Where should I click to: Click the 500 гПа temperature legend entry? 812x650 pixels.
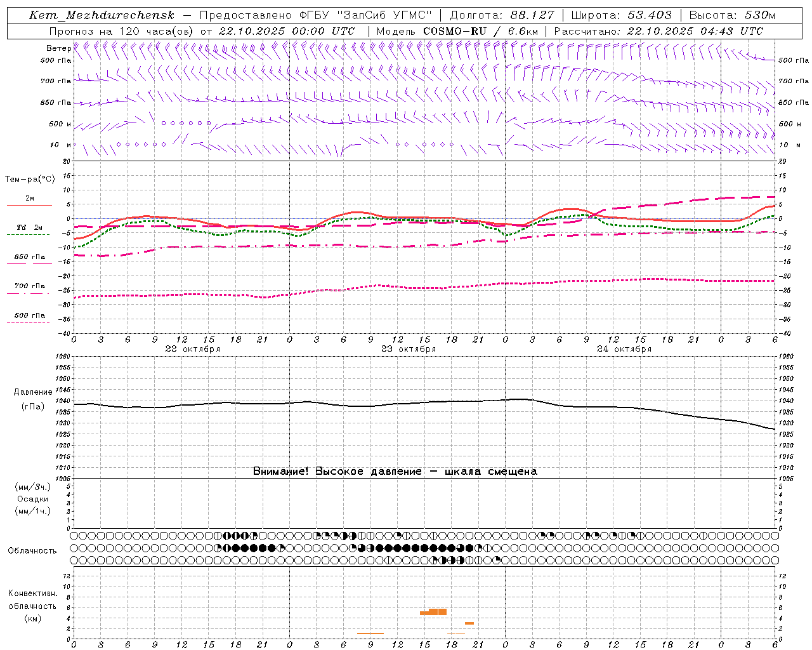30,315
